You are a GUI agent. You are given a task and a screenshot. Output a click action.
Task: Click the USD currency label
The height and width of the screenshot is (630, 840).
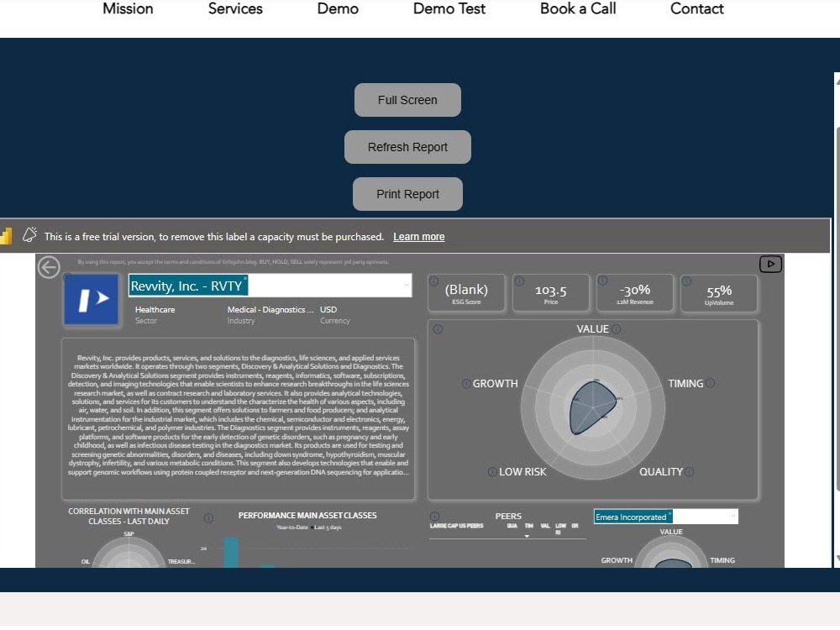tap(328, 310)
